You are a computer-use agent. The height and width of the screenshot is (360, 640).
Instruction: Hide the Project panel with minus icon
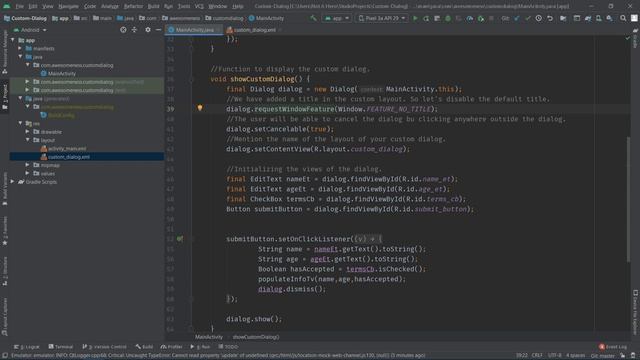(x=158, y=30)
